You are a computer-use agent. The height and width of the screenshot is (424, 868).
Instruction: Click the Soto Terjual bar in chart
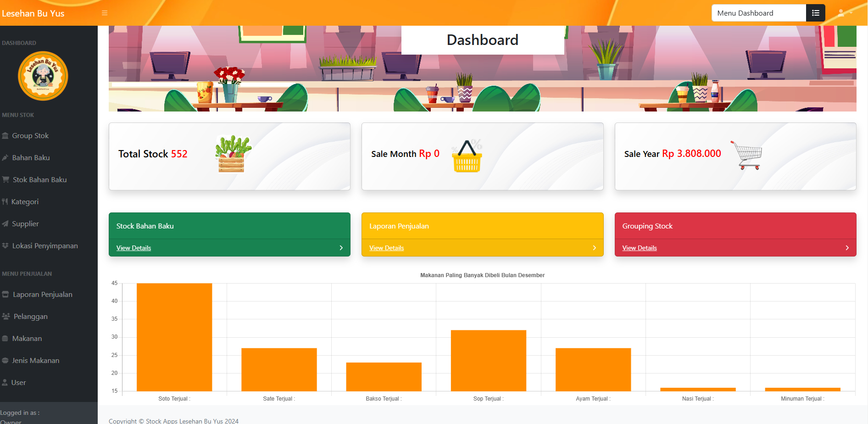click(174, 337)
